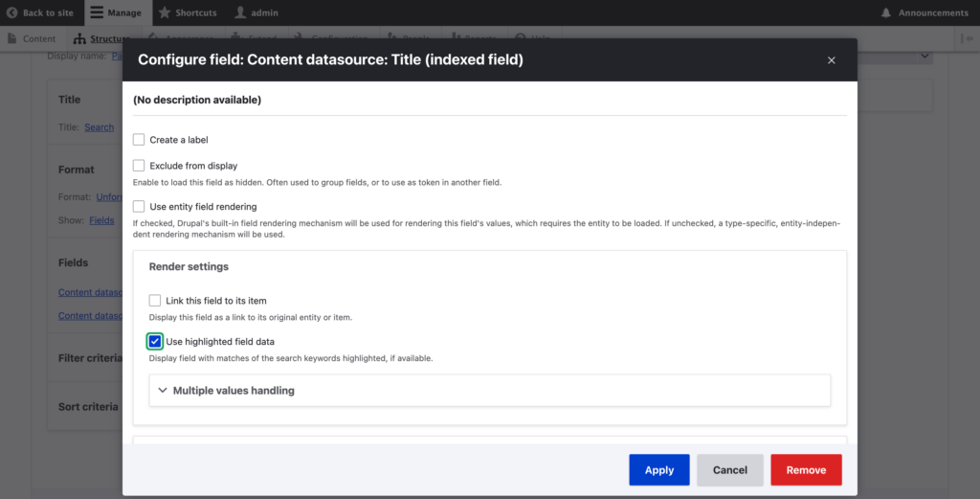Enable the Create a label checkbox
The width and height of the screenshot is (980, 499).
pyautogui.click(x=139, y=140)
